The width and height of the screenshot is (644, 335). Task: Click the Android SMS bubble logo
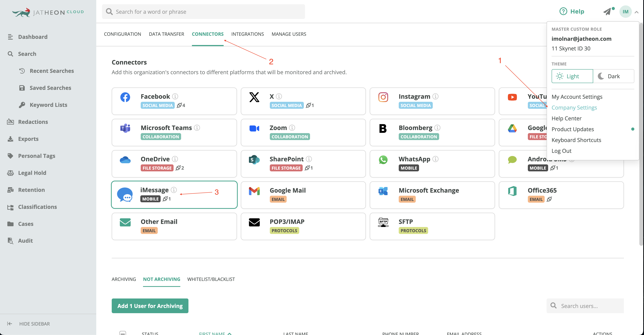pyautogui.click(x=512, y=160)
